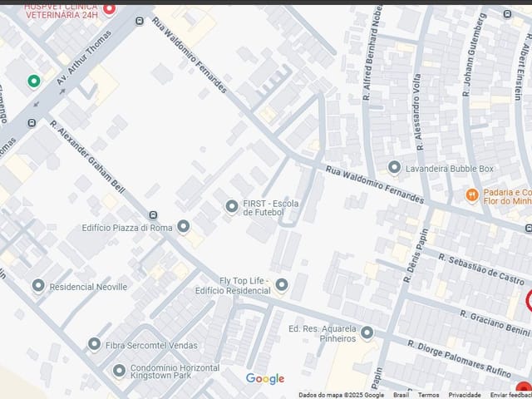Open the Privacidade link
The image size is (532, 399).
click(465, 395)
